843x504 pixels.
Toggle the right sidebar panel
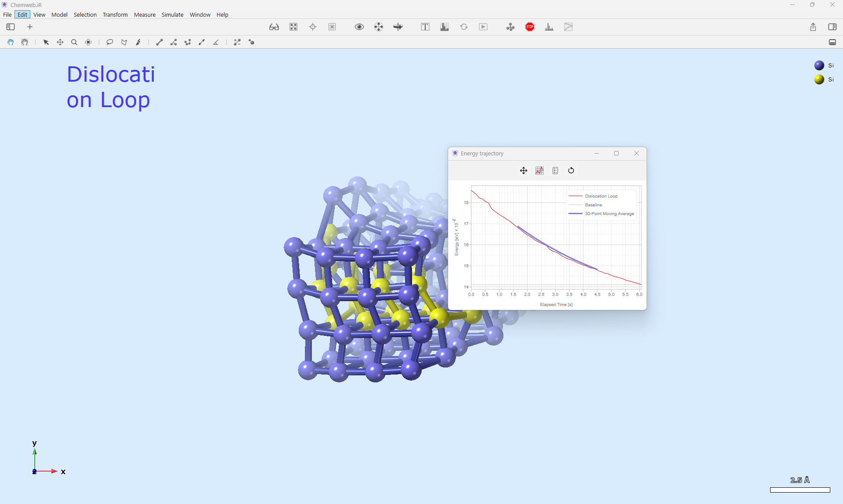point(832,27)
